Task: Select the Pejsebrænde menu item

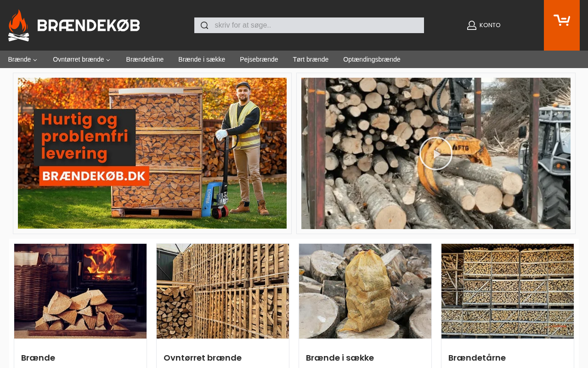Action: (259, 59)
